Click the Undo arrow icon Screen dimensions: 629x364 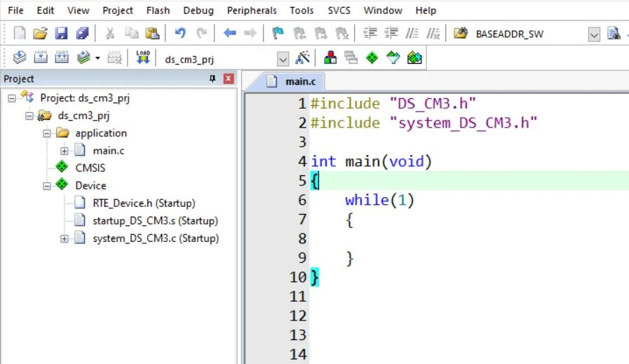[180, 33]
